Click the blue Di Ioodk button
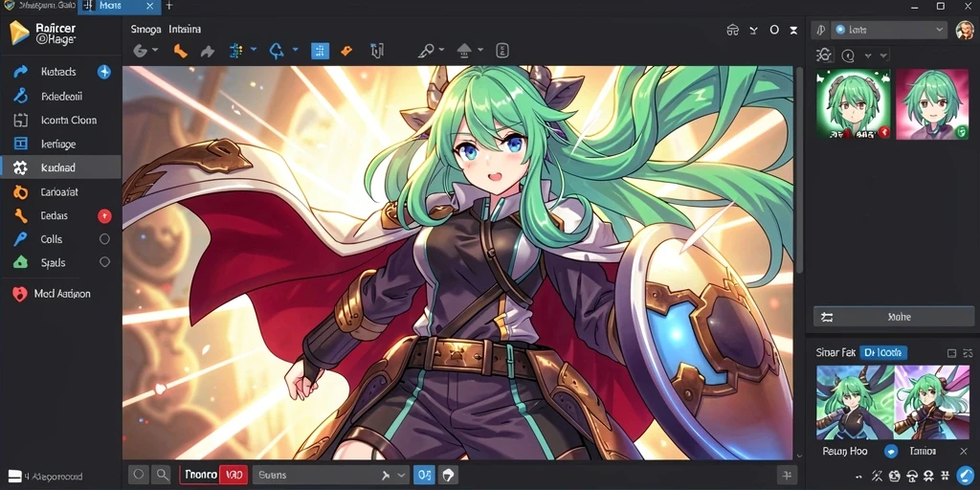The height and width of the screenshot is (490, 980). [x=883, y=353]
